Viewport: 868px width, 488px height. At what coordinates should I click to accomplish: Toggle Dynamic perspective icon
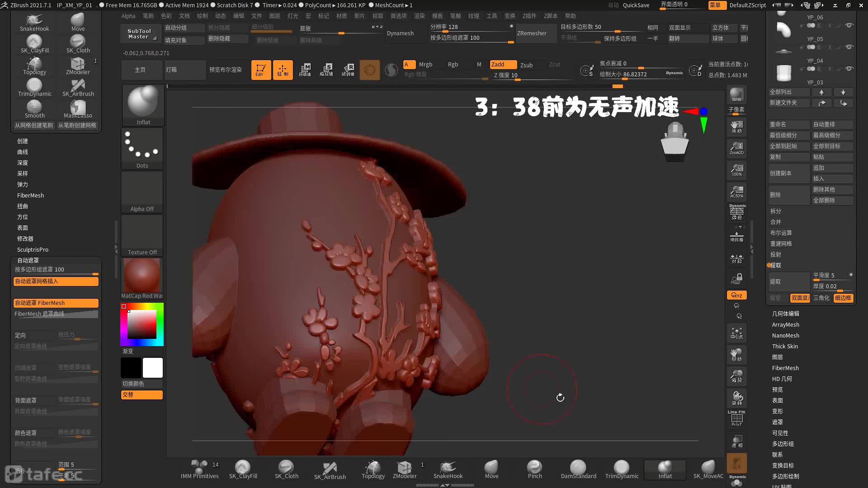737,212
